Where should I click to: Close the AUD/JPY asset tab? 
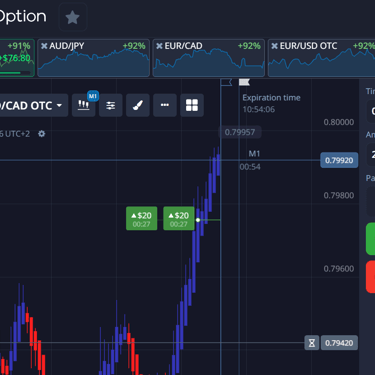pyautogui.click(x=44, y=46)
